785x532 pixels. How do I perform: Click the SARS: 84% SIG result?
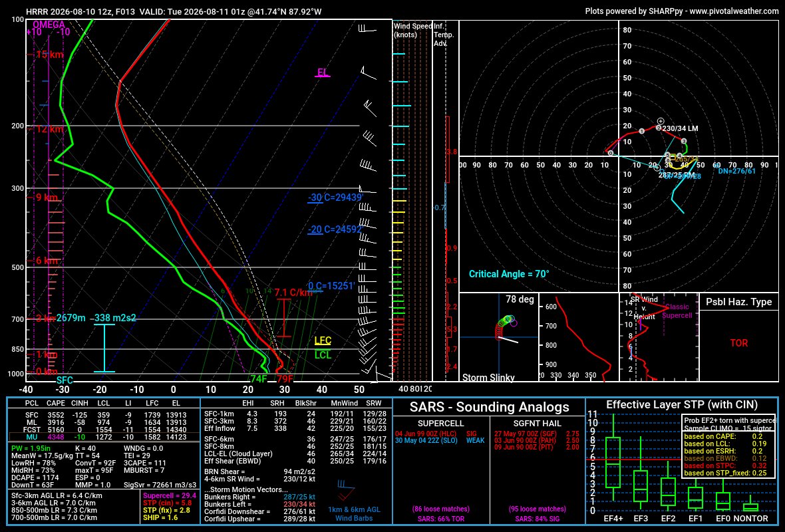tap(537, 519)
